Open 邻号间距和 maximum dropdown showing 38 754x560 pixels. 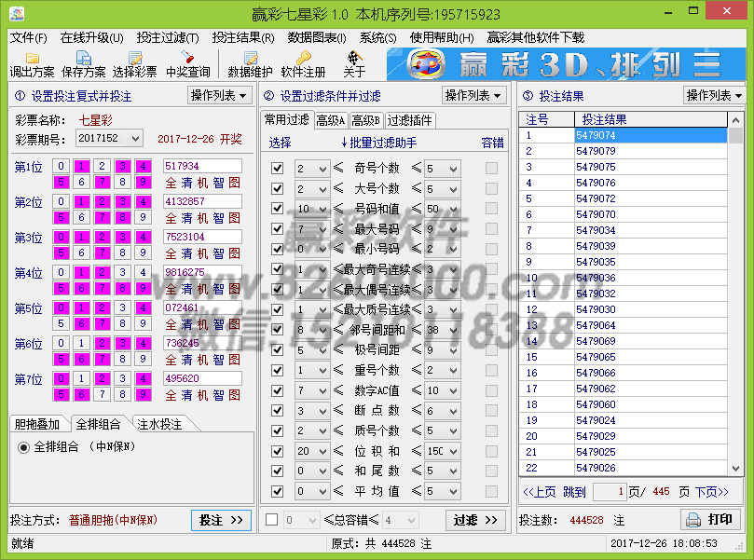coord(453,330)
